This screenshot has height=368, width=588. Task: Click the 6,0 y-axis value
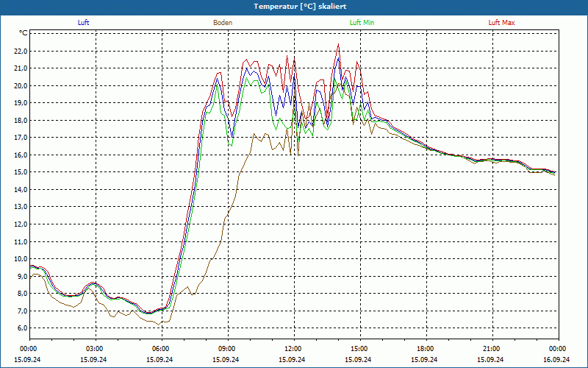[x=22, y=328]
